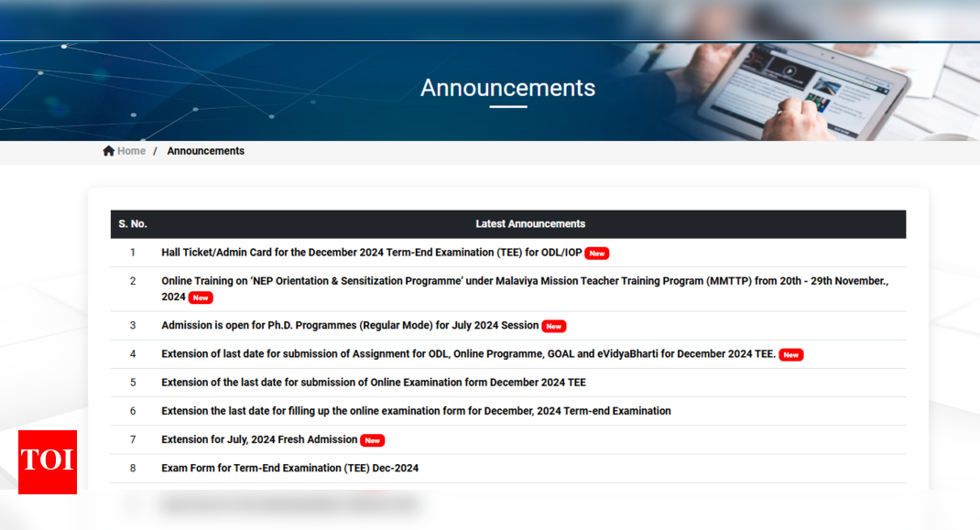The image size is (980, 530).
Task: Open the NEP Orientation & Sensitization Programme training announcement
Action: pos(525,288)
